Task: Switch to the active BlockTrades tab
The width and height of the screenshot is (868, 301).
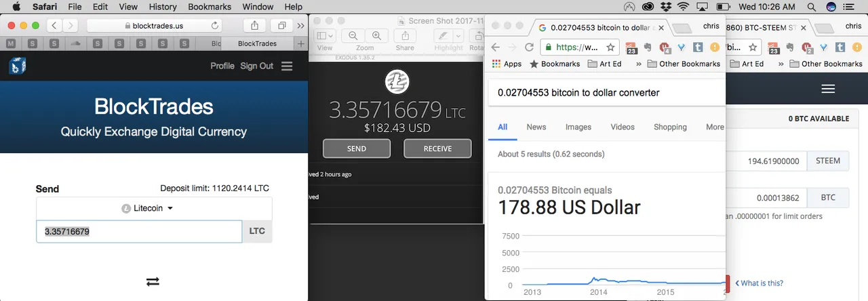Action: point(258,43)
